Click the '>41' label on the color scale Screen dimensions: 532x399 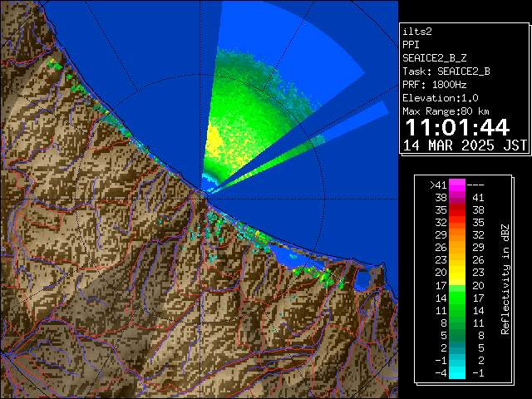(x=438, y=185)
